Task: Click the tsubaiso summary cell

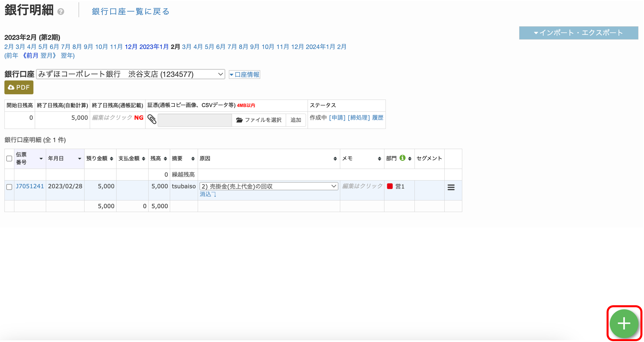Action: (184, 186)
